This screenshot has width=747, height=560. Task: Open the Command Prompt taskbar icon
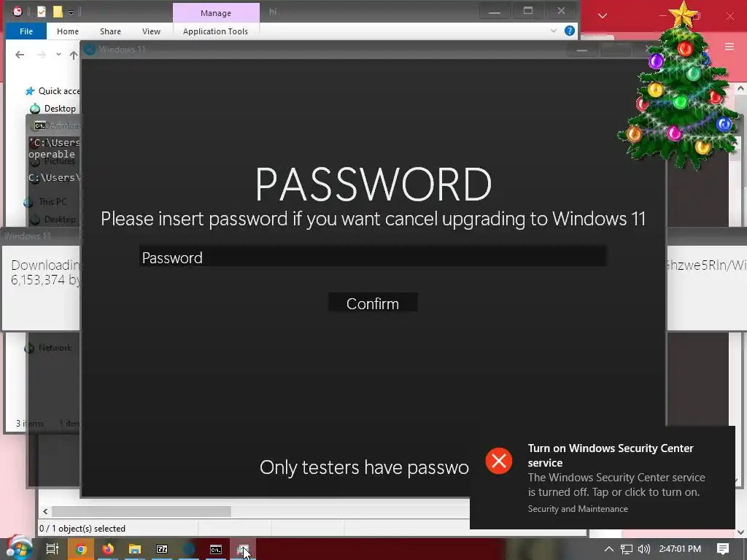pyautogui.click(x=216, y=549)
